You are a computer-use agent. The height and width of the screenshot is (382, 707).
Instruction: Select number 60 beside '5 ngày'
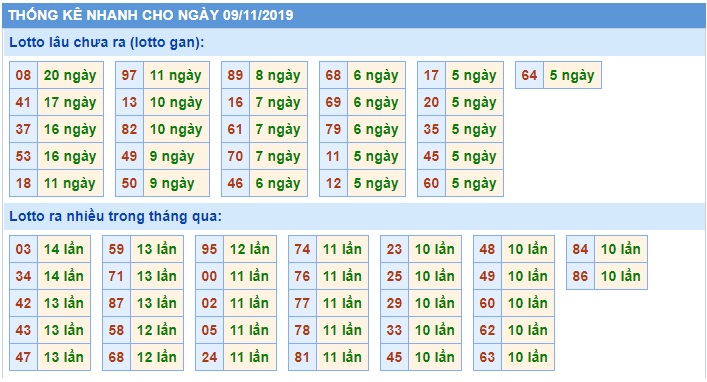(432, 184)
